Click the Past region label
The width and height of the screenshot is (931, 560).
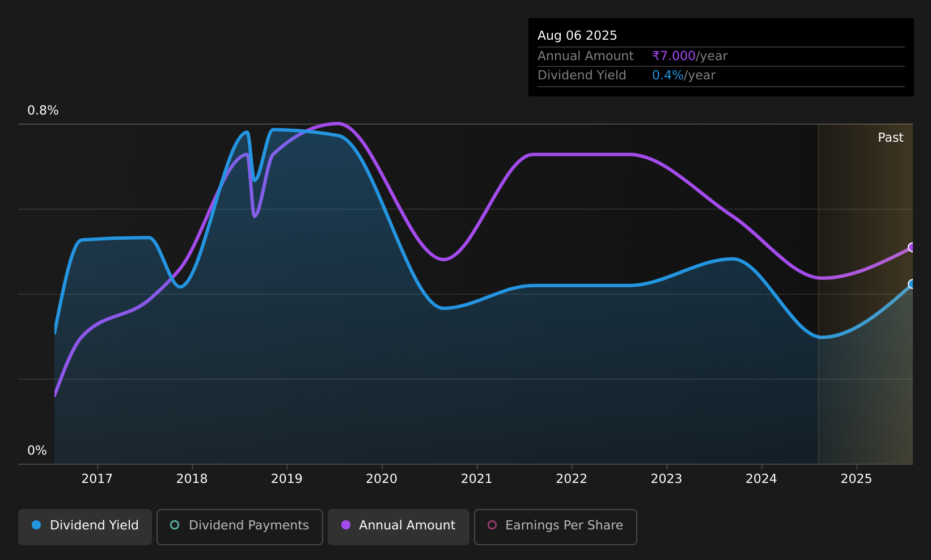pyautogui.click(x=891, y=138)
